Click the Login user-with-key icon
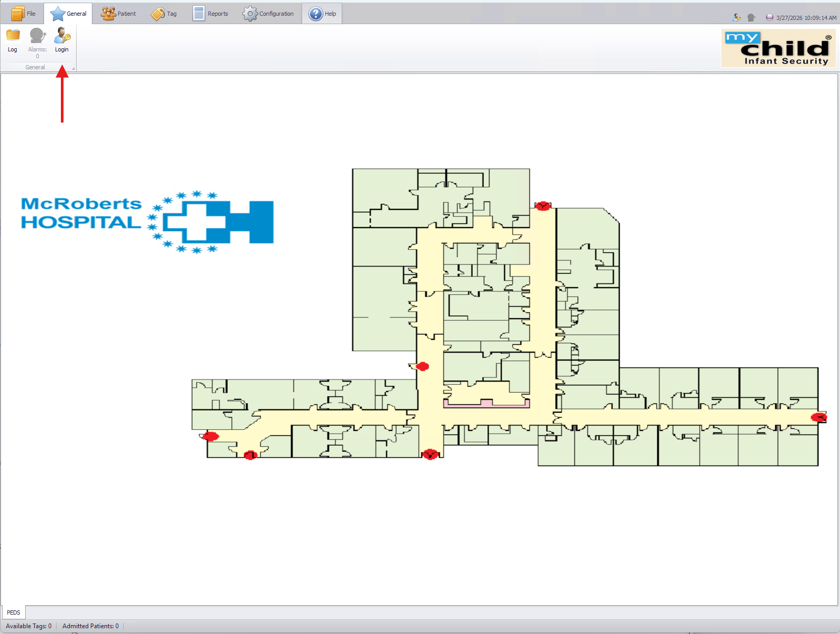This screenshot has height=634, width=840. point(62,37)
